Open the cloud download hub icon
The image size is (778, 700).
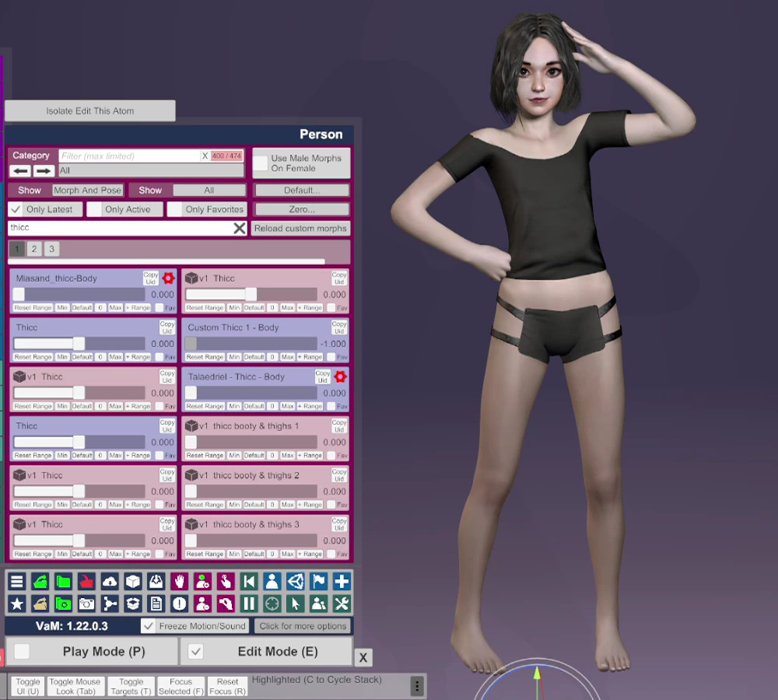click(110, 581)
